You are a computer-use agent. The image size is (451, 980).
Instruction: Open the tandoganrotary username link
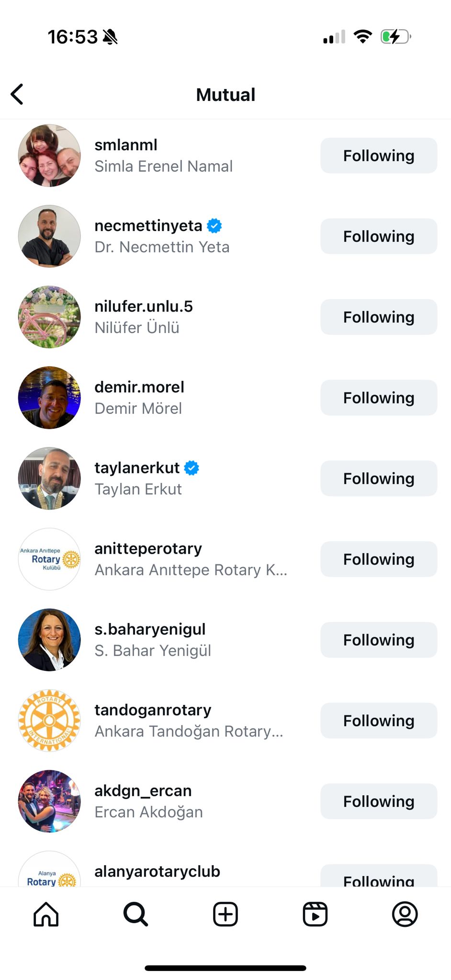coord(153,710)
